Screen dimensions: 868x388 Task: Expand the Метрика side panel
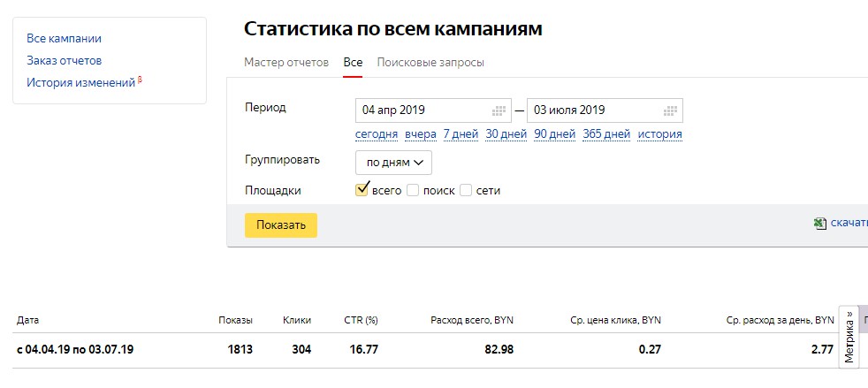coord(849,336)
